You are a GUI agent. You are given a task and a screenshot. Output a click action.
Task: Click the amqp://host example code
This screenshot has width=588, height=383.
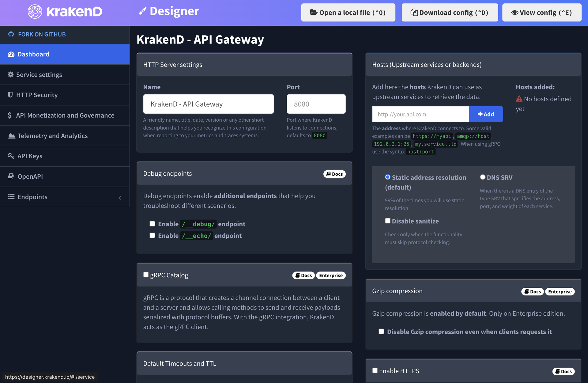click(x=473, y=136)
